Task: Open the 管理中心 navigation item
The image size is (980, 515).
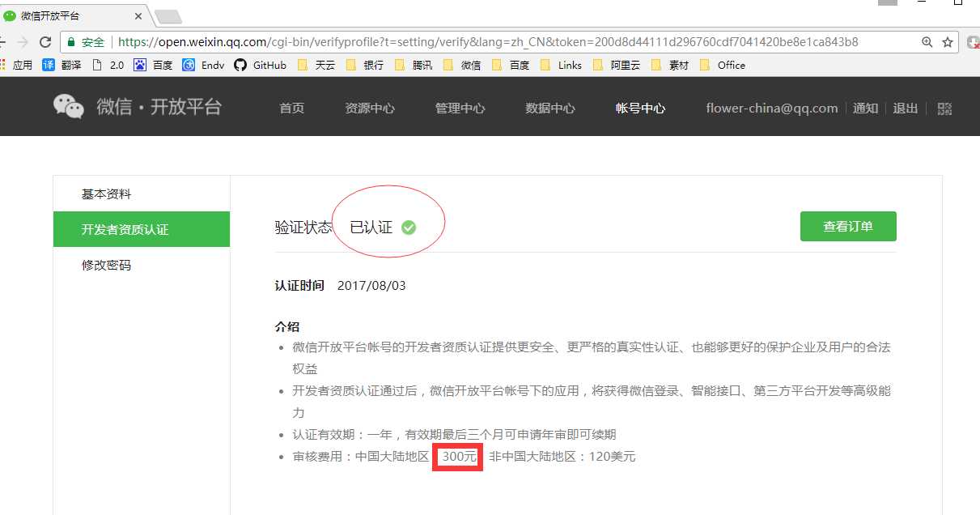Action: click(x=460, y=108)
